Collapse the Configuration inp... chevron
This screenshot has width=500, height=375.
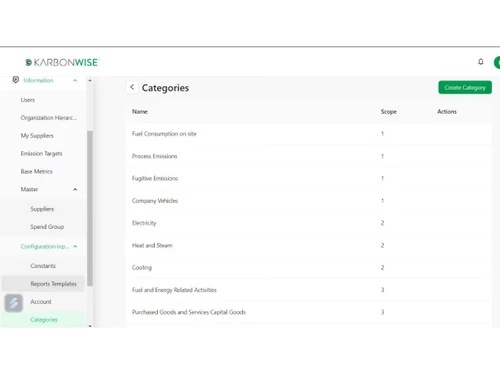75,246
